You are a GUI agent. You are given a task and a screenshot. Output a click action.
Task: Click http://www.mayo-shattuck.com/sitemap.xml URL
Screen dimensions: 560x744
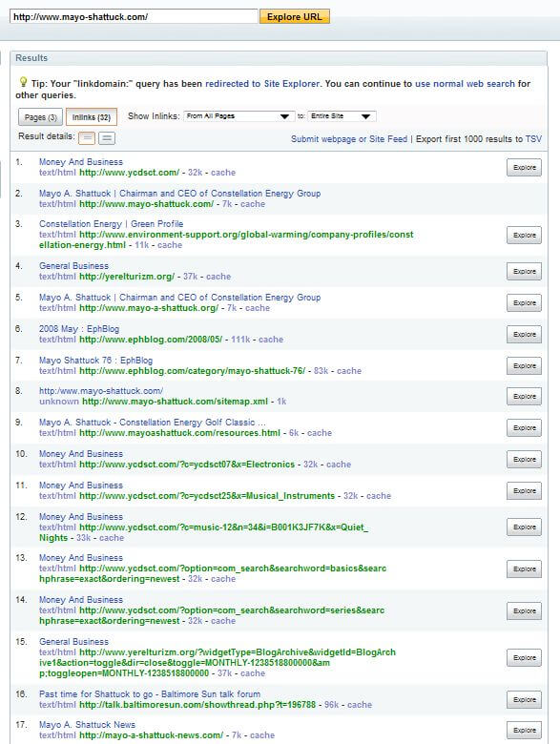point(176,402)
